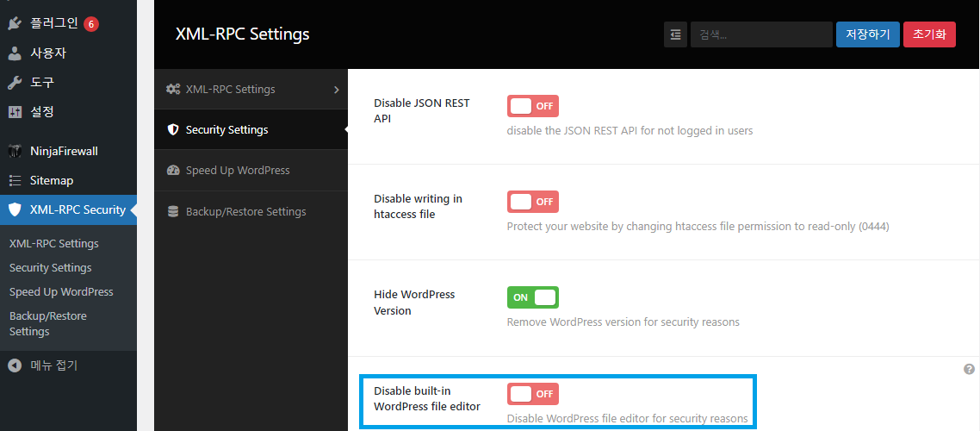Click the Tools wrench icon
This screenshot has width=980, height=431.
pos(15,82)
